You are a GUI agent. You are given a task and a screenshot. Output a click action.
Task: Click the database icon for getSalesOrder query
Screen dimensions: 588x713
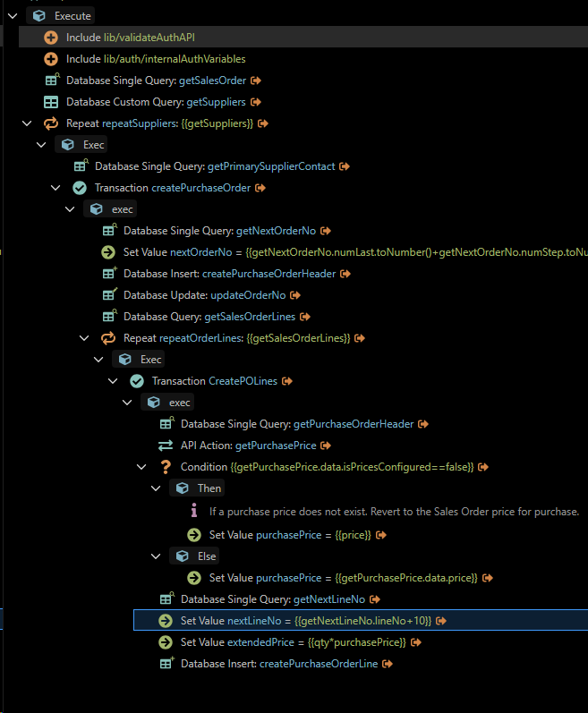(52, 81)
